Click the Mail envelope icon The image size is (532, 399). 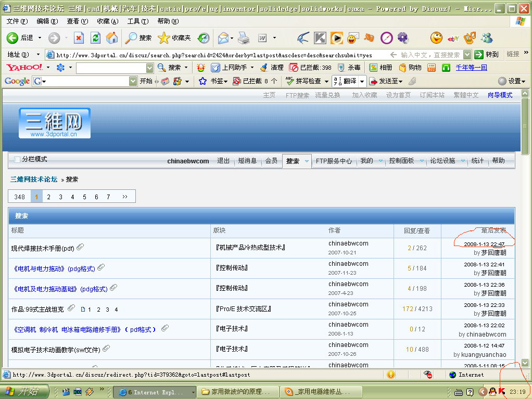click(x=223, y=38)
